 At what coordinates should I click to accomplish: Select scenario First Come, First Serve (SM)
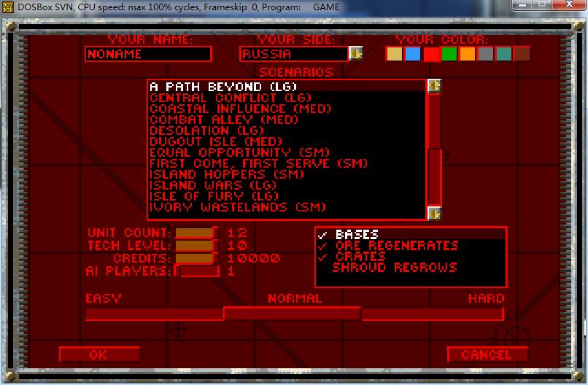click(287, 163)
